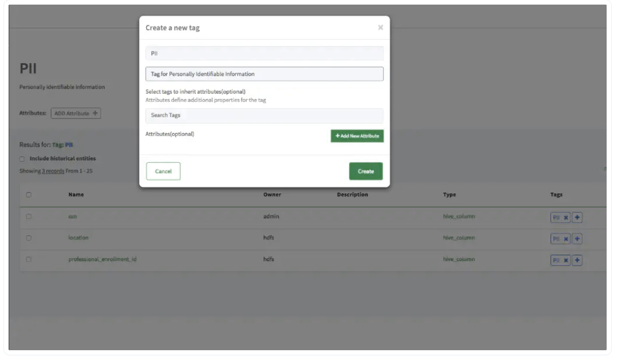Remove PII tag from location row

(x=566, y=239)
